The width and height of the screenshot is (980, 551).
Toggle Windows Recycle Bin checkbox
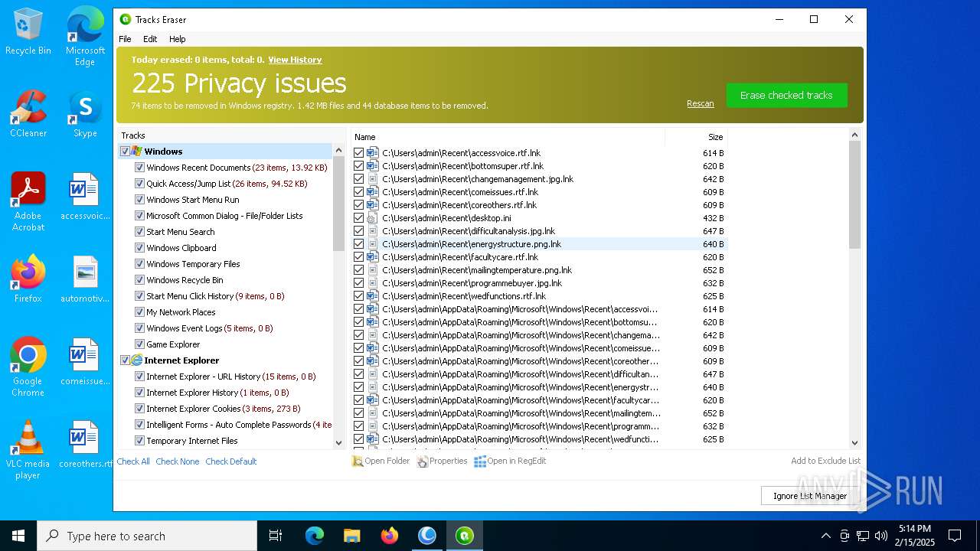coord(139,279)
